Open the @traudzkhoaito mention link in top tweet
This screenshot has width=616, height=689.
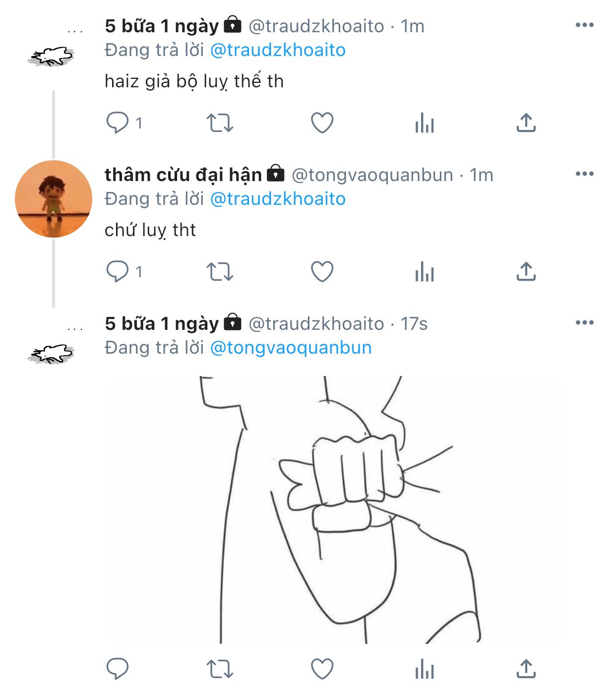278,50
